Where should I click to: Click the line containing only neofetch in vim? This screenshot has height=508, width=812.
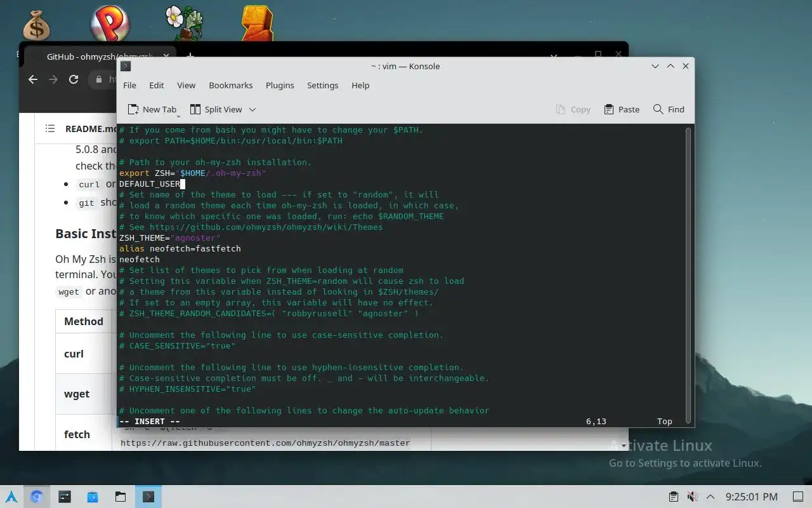click(140, 260)
